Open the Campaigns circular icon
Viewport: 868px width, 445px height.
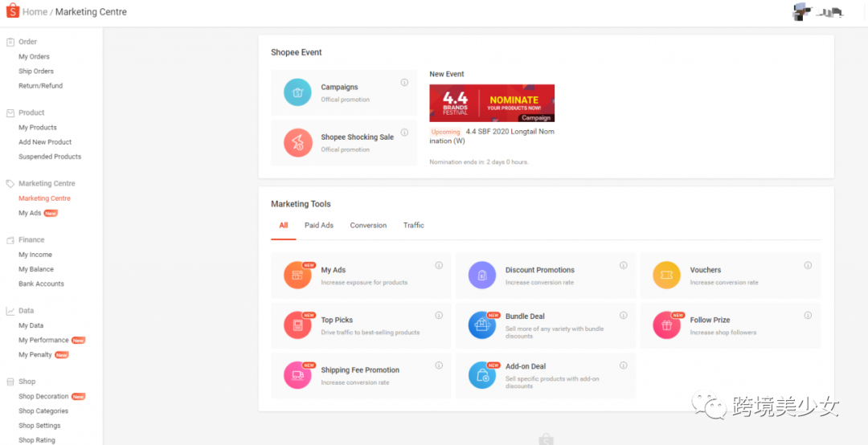pos(298,92)
